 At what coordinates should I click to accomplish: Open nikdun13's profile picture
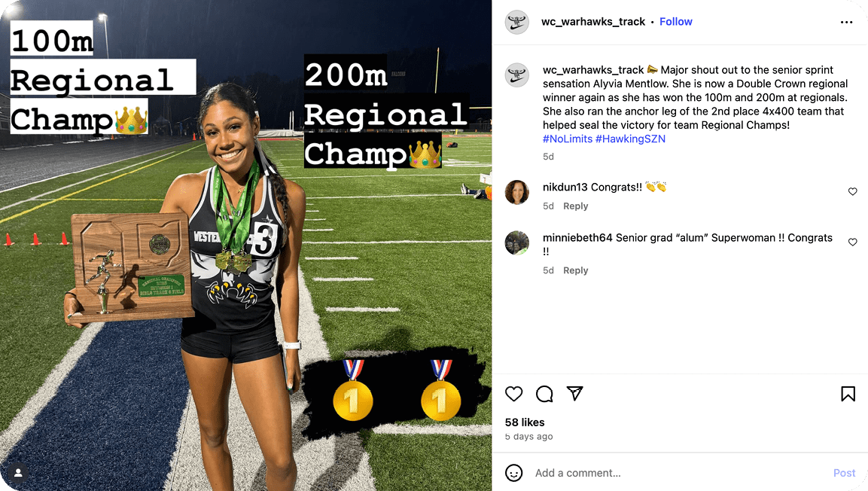pyautogui.click(x=517, y=192)
